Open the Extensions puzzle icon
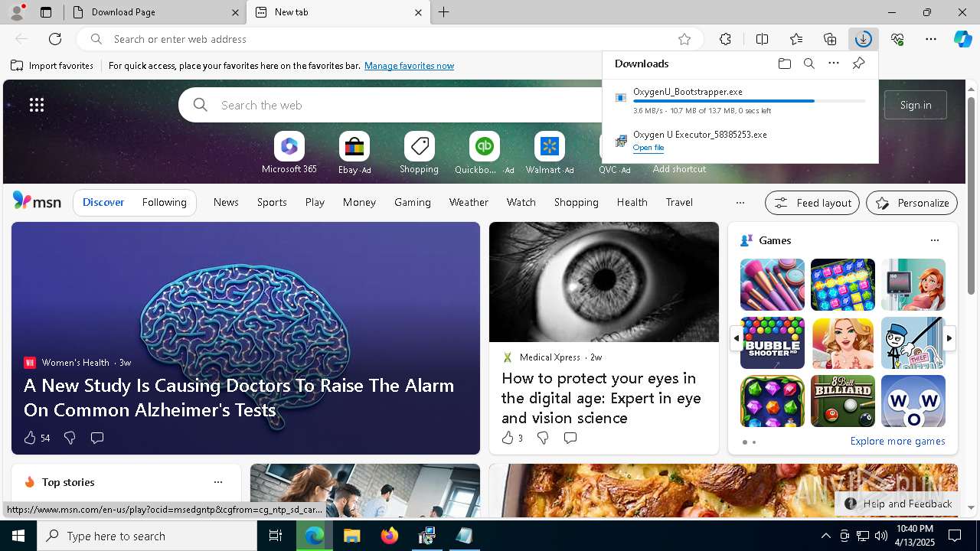The width and height of the screenshot is (980, 551). (725, 39)
